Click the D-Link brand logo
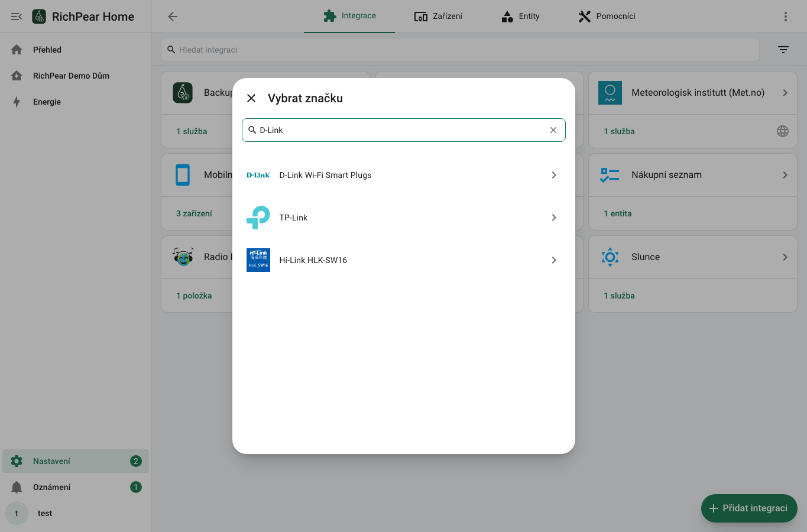This screenshot has width=807, height=532. (x=258, y=175)
